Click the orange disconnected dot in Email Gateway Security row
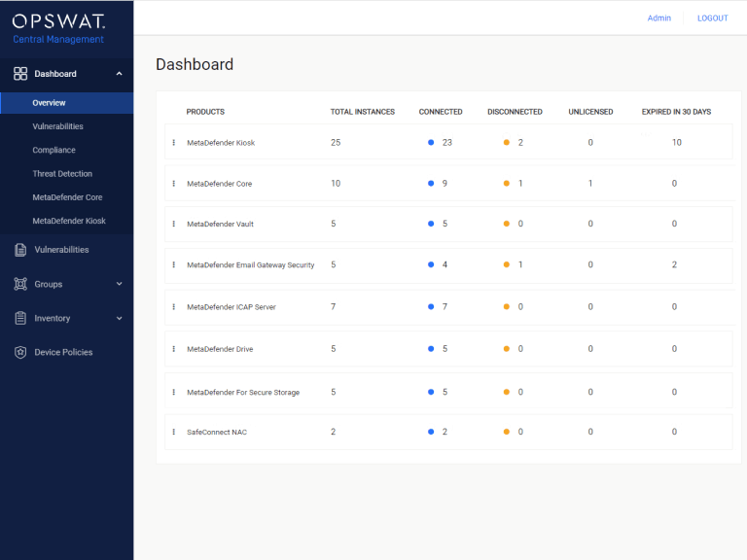 (507, 264)
